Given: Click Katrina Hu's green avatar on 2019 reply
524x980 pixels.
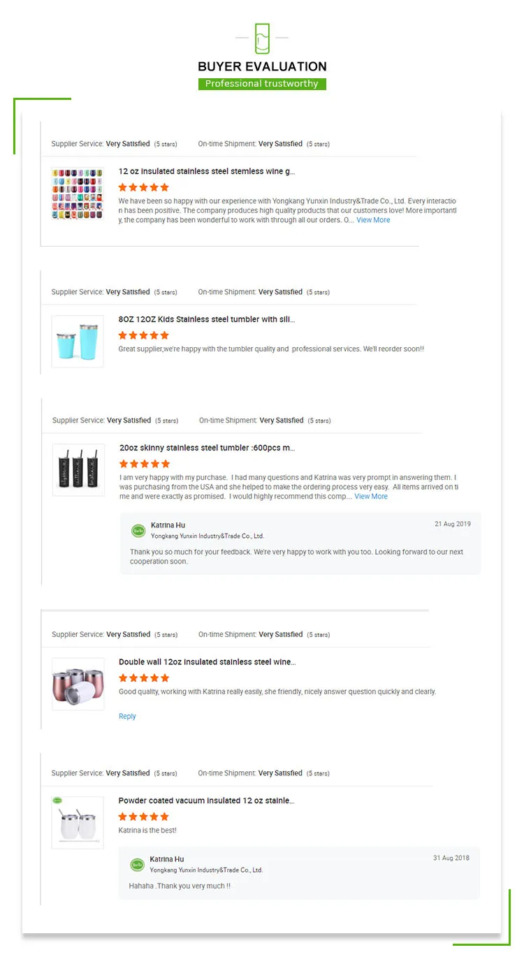Looking at the screenshot, I should 138,531.
